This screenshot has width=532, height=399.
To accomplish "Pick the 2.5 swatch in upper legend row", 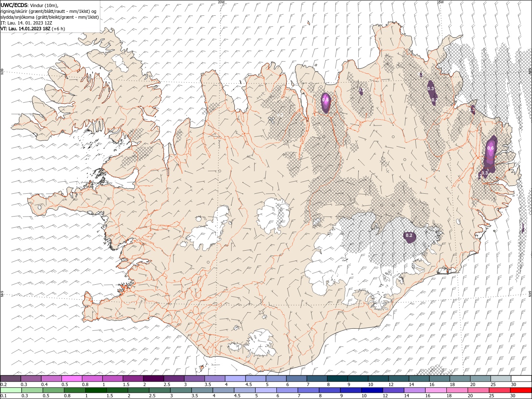I will [173, 379].
